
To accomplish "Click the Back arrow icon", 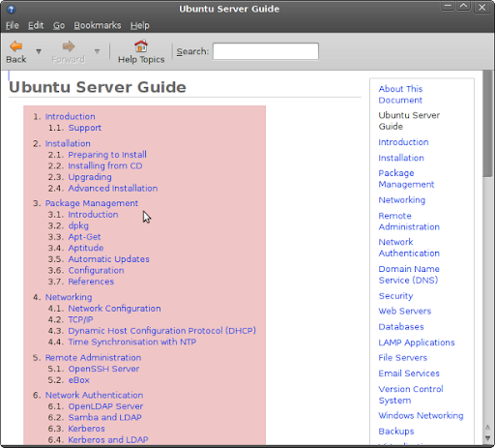I will (x=15, y=46).
